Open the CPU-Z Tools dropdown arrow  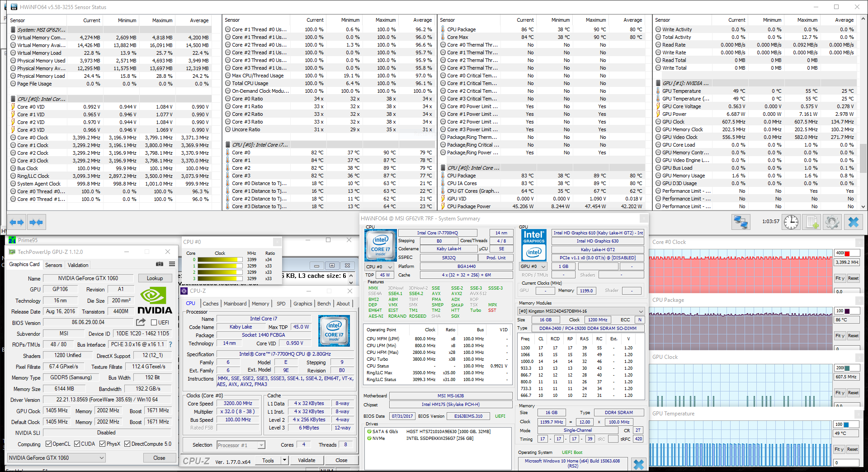(284, 460)
